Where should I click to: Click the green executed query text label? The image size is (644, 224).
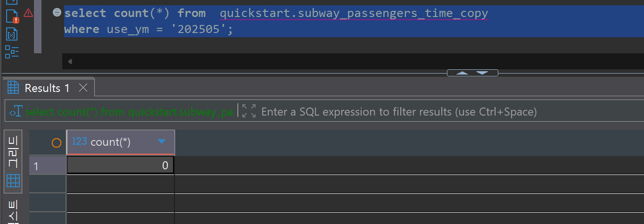click(x=129, y=112)
